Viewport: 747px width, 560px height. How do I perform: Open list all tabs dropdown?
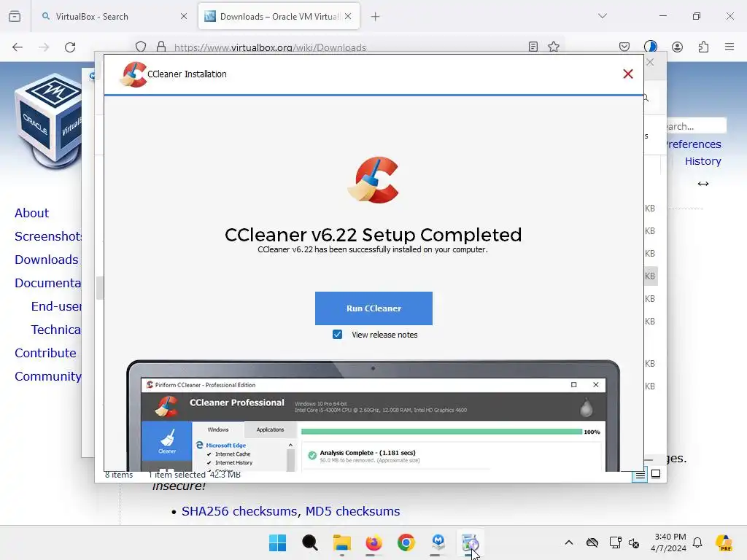point(603,16)
